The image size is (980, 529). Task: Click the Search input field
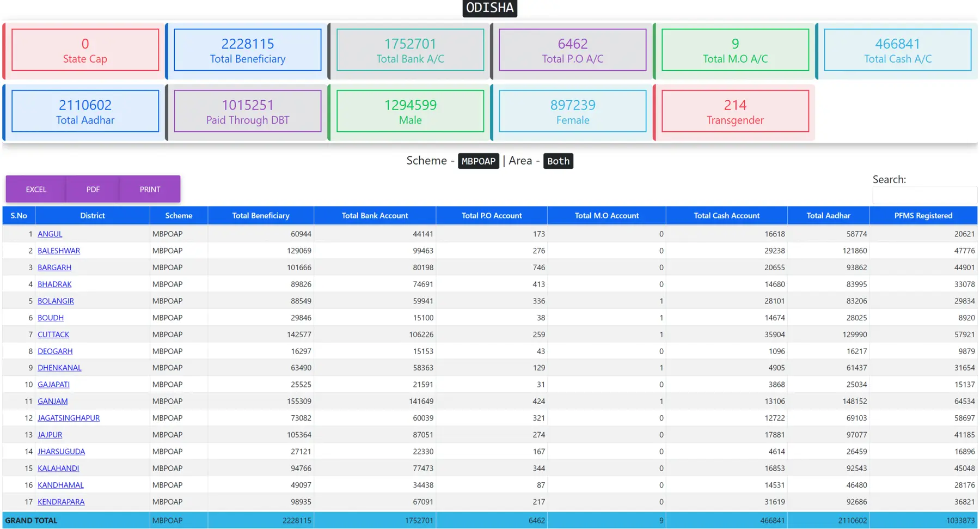click(x=924, y=195)
